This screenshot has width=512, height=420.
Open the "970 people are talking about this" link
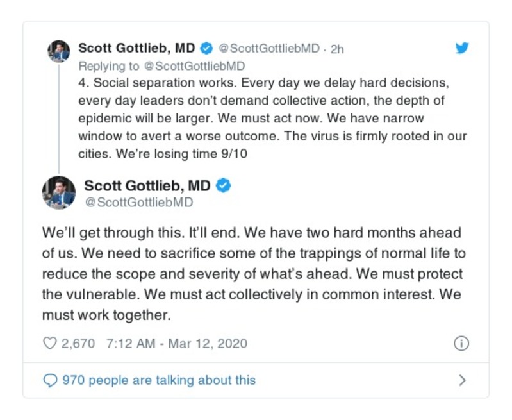pos(158,380)
